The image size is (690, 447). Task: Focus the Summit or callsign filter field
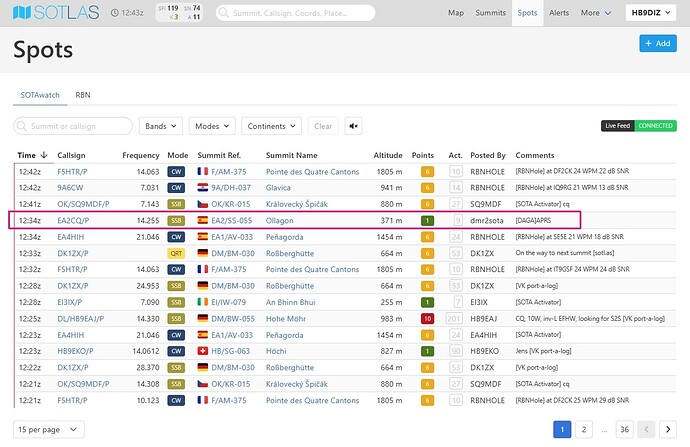[74, 127]
